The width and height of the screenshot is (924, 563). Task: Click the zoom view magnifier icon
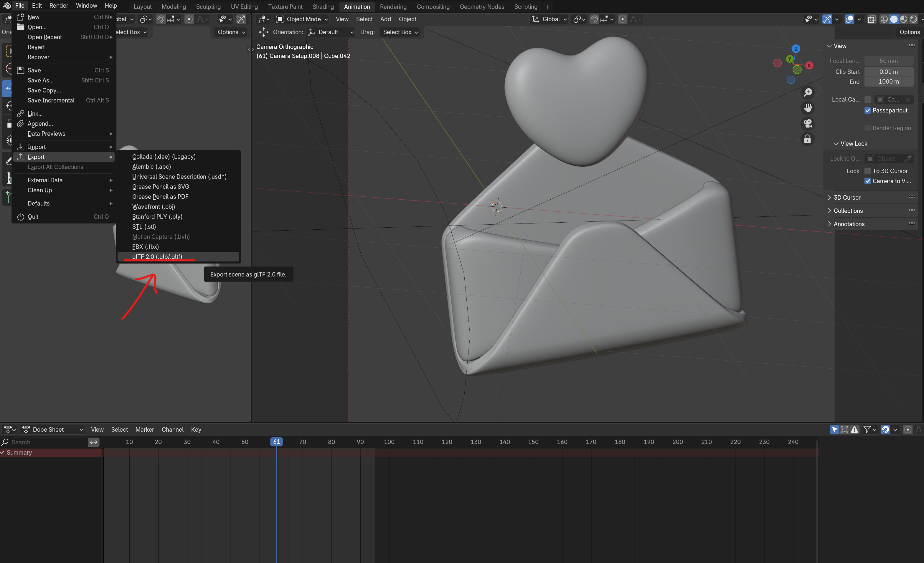(x=807, y=92)
